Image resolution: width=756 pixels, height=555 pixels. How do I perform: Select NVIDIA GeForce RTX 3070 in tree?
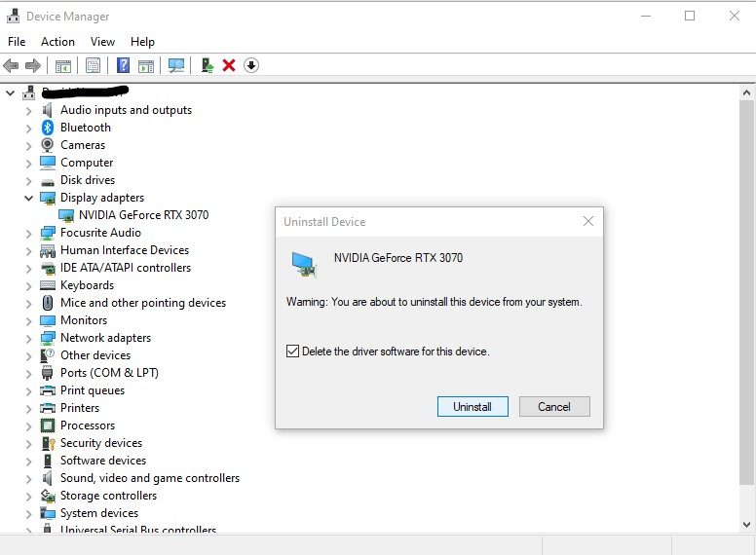click(x=143, y=215)
